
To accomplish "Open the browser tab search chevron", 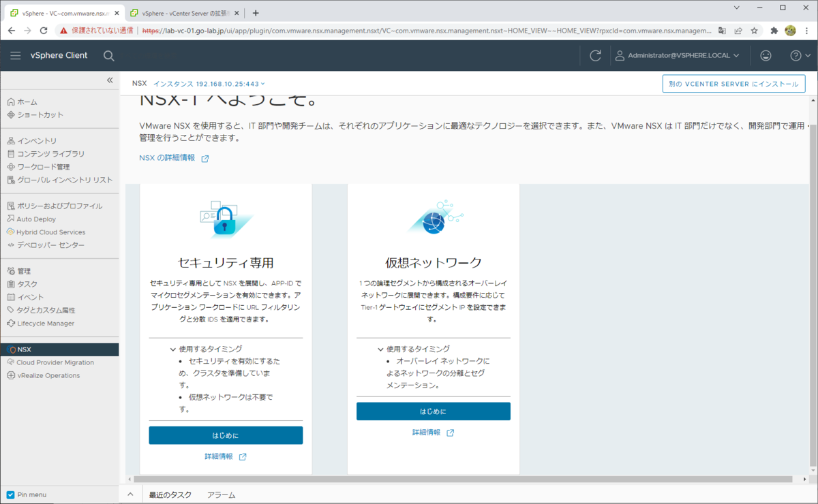I will (738, 7).
